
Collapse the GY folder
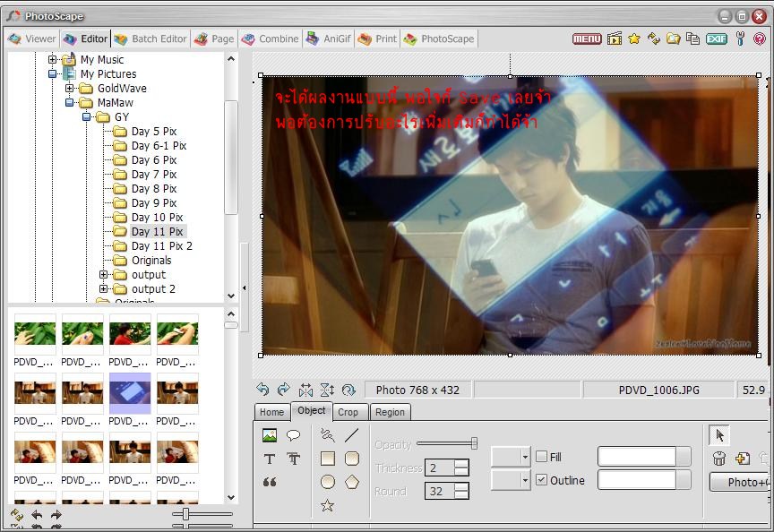pos(87,117)
